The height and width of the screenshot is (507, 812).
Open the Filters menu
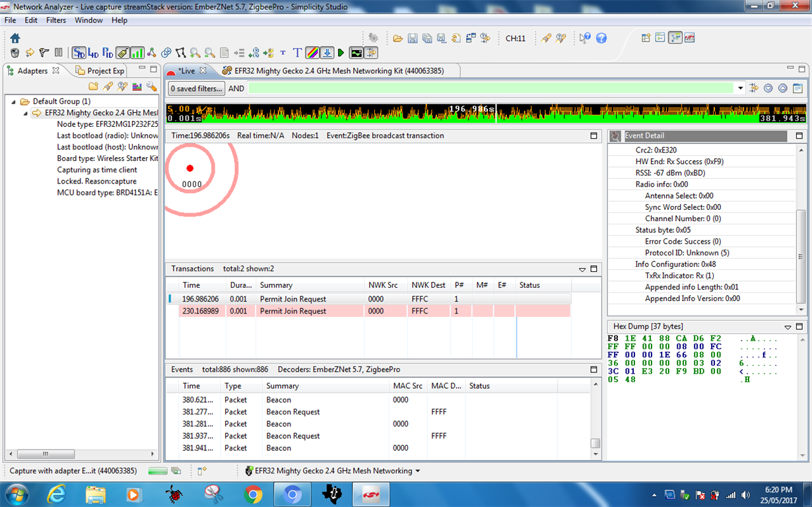click(56, 20)
